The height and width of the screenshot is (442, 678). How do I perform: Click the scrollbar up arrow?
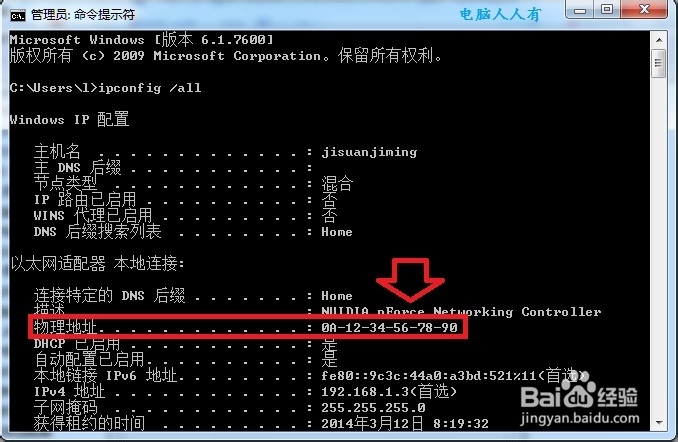[x=659, y=40]
